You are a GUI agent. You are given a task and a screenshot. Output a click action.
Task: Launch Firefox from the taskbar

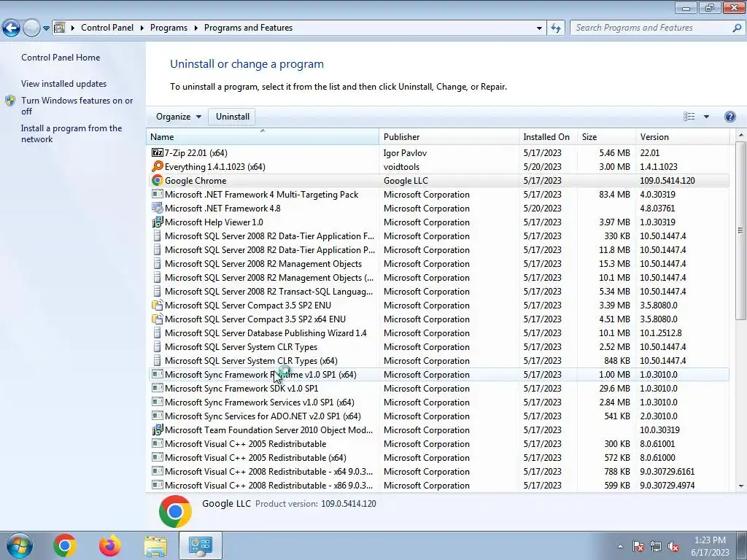point(110,545)
